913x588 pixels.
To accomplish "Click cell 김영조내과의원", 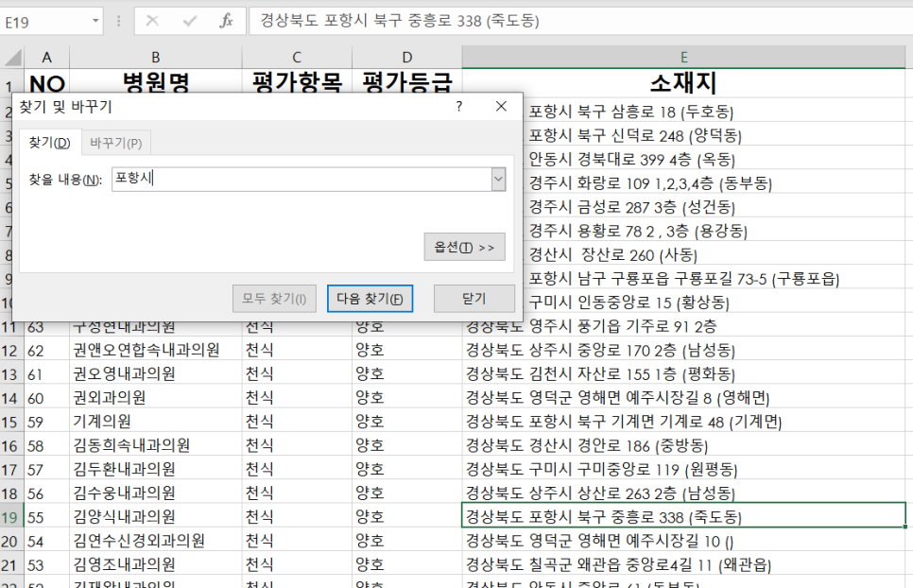I will coord(155,565).
